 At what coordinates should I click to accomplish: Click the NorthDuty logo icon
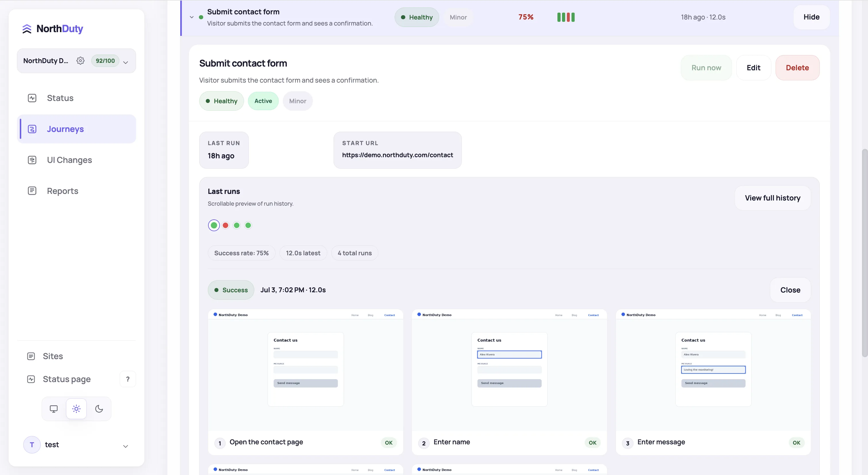click(x=27, y=29)
